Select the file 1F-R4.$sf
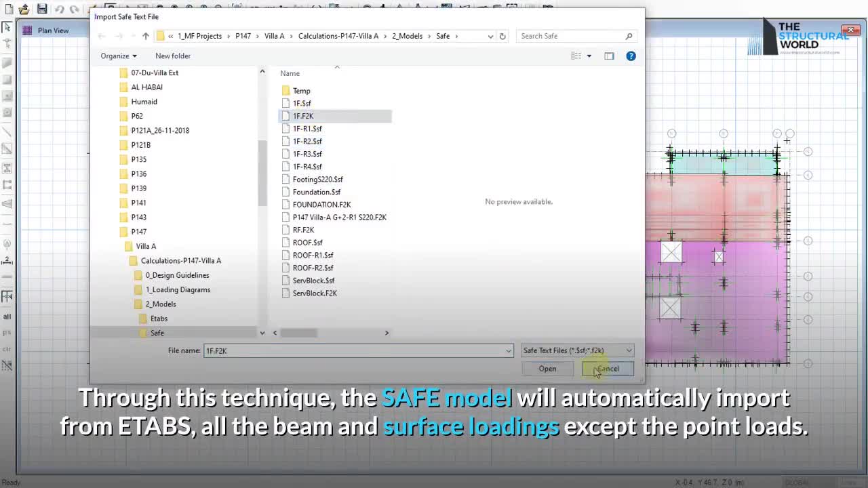868x488 pixels. (x=307, y=167)
